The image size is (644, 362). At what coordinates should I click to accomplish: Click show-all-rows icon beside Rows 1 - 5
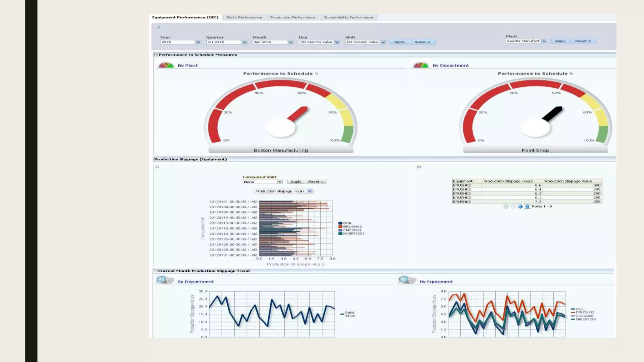coord(527,206)
